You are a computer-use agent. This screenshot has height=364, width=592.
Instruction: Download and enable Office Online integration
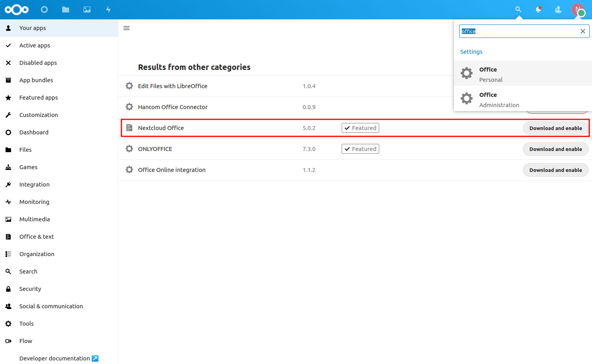556,170
